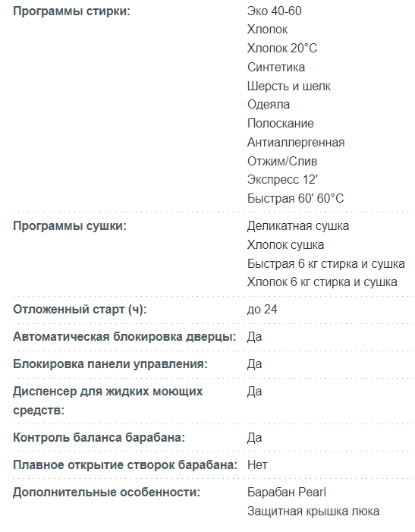The height and width of the screenshot is (532, 415).
Task: Select the "Эко 40-60" wash program text
Action: click(x=275, y=11)
